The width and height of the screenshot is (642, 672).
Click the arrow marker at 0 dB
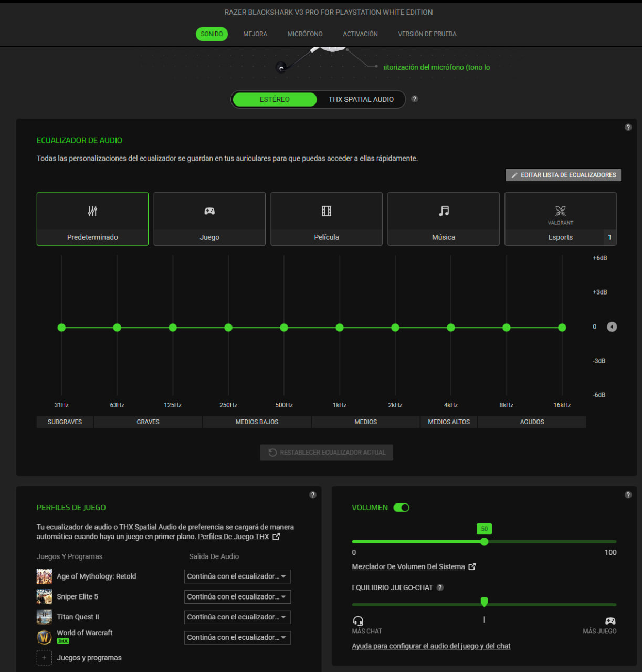[x=612, y=327]
